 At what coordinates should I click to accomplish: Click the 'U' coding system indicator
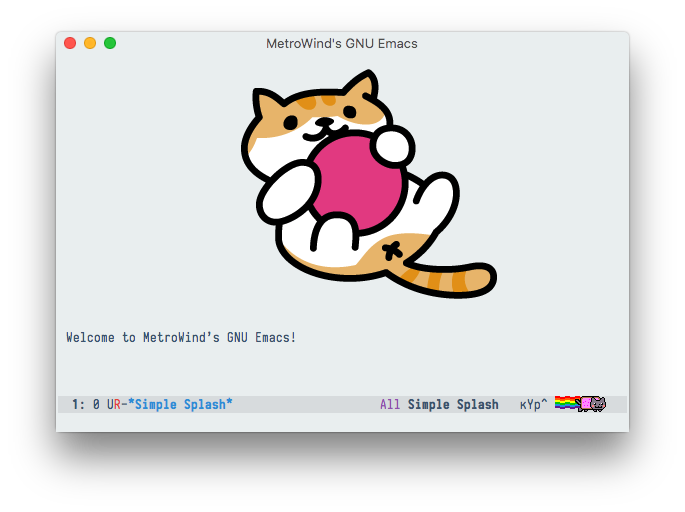click(x=110, y=405)
